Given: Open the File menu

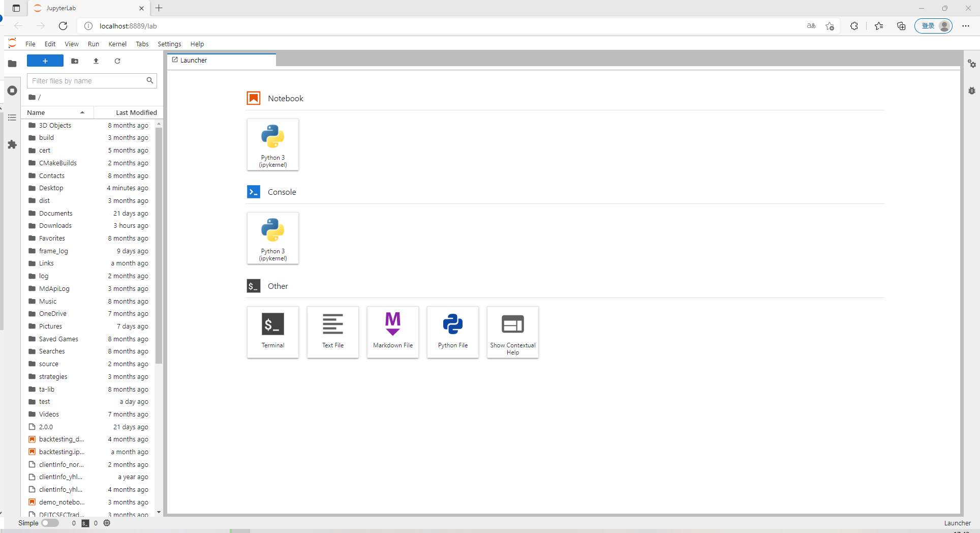Looking at the screenshot, I should pyautogui.click(x=30, y=44).
